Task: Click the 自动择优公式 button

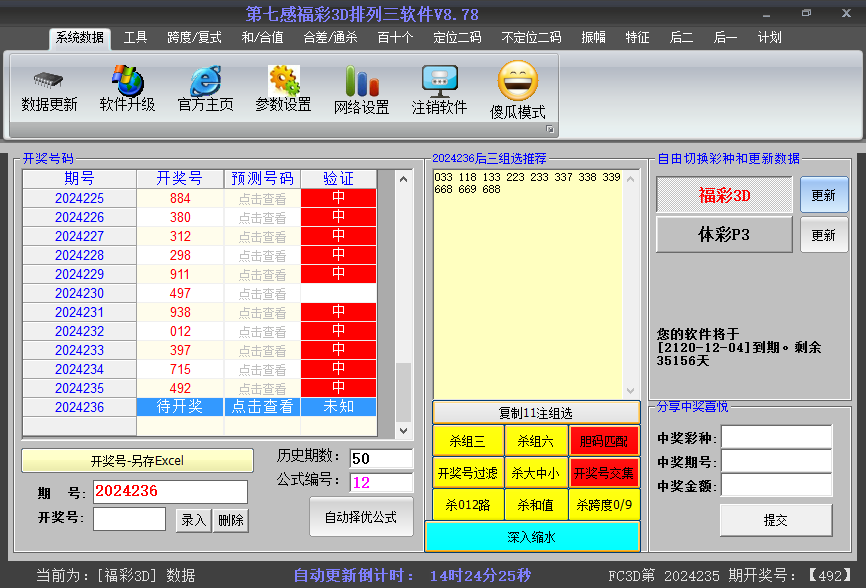Action: coord(361,517)
